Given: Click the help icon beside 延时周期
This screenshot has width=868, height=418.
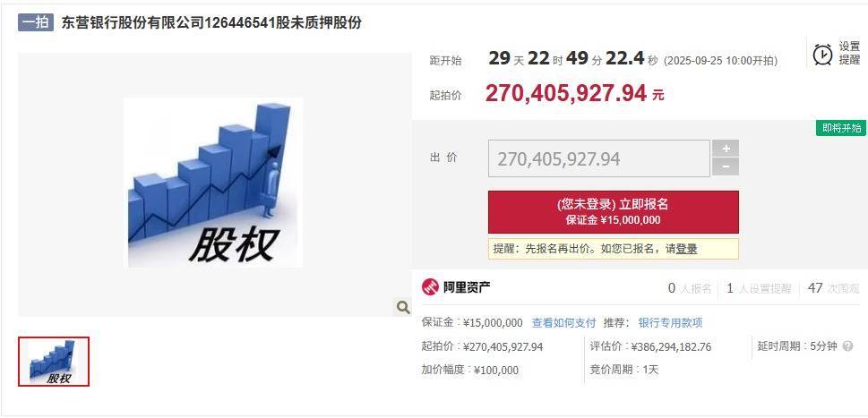Looking at the screenshot, I should click(x=847, y=346).
